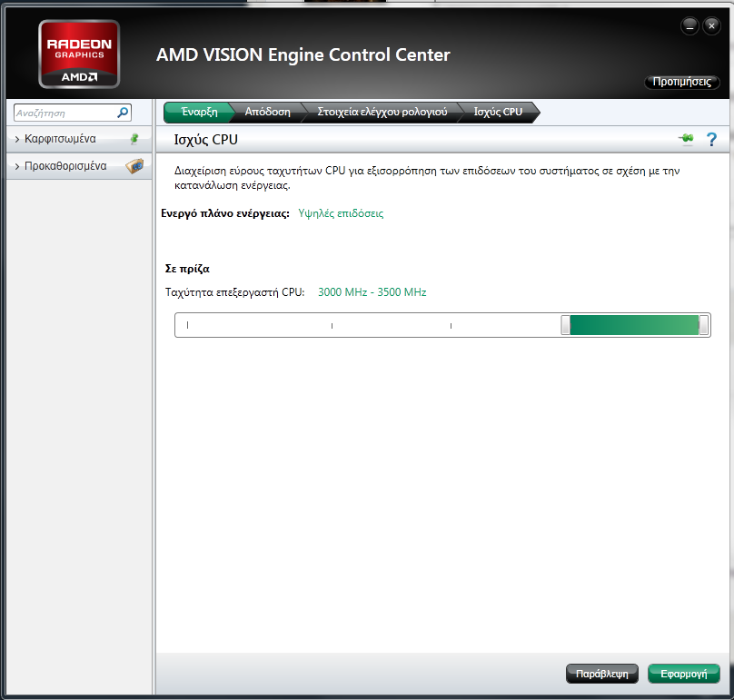Click the Παράβλεψη button
The image size is (734, 700).
tap(602, 674)
